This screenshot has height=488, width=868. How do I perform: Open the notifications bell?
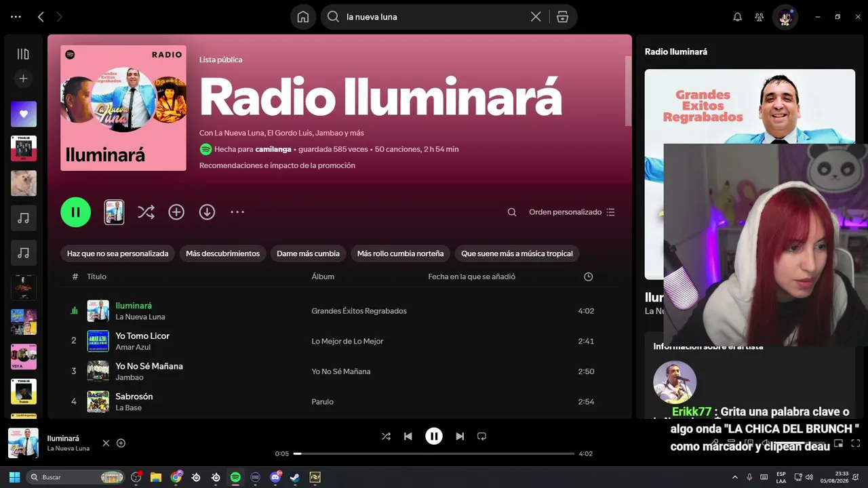pos(738,17)
